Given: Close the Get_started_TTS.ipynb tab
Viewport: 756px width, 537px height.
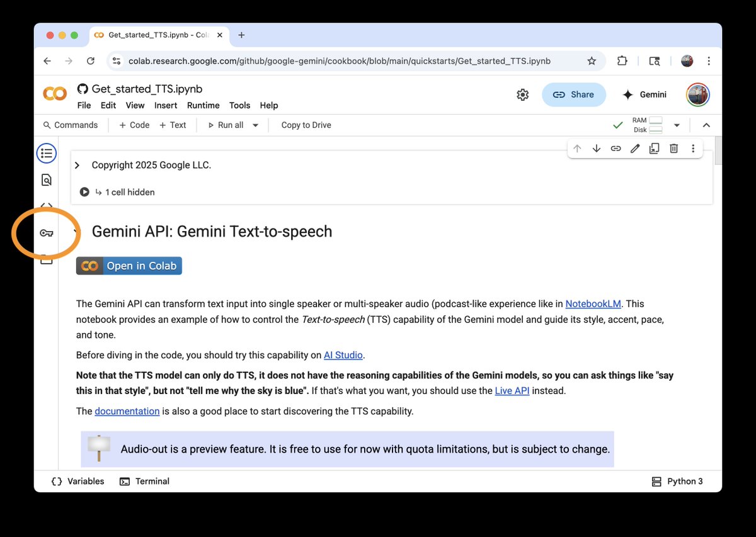Looking at the screenshot, I should tap(219, 35).
